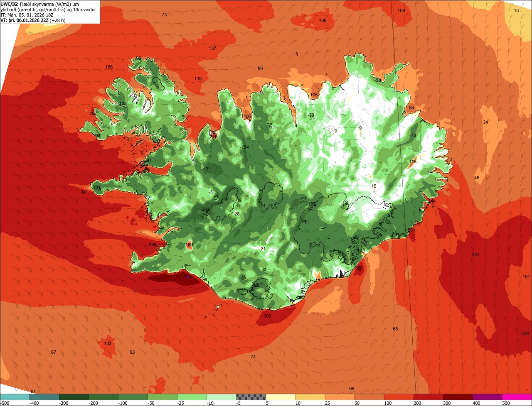Click the map value 300 off the south coast
Screen dimensions: 532x406
point(267,316)
